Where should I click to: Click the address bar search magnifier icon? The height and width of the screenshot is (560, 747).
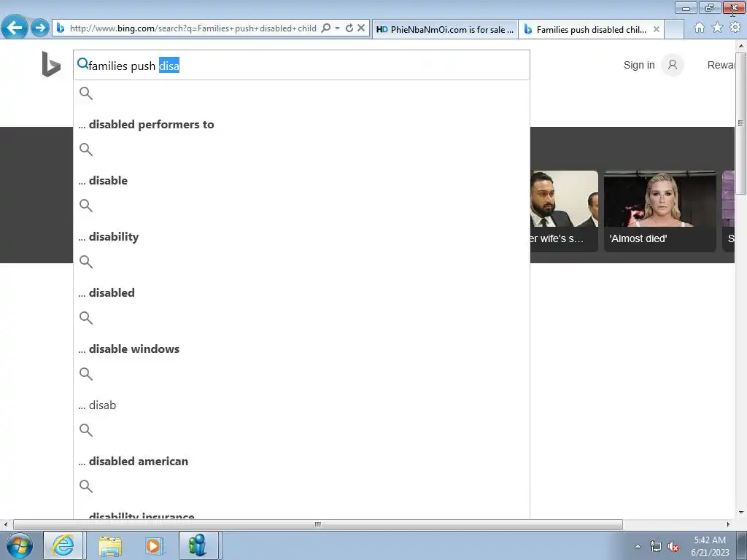tap(326, 28)
